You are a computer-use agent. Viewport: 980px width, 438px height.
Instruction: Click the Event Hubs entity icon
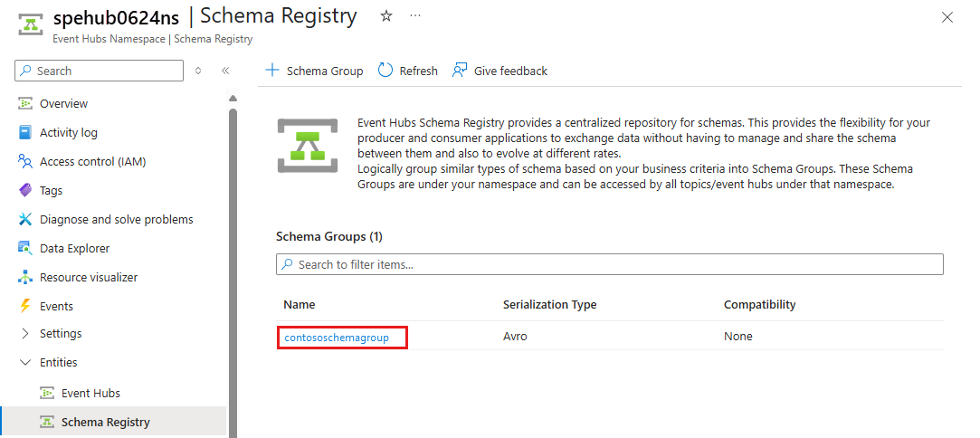47,393
